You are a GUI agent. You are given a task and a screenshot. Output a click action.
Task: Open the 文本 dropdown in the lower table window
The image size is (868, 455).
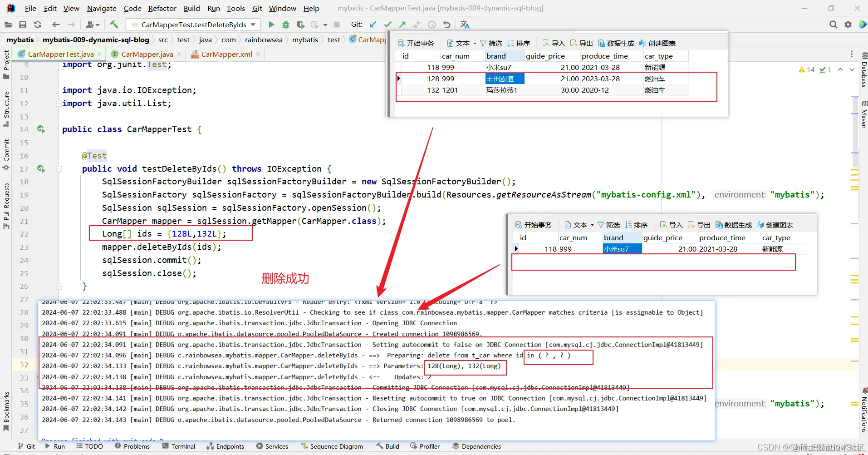pos(579,225)
